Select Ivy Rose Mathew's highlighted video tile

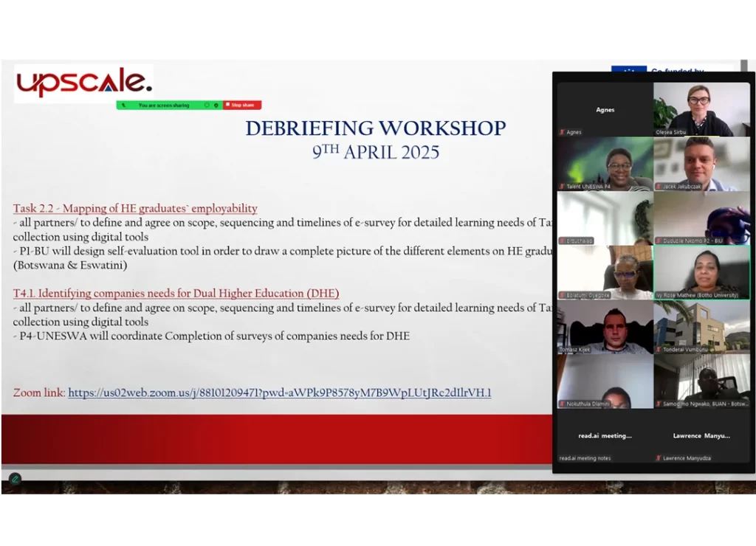701,272
